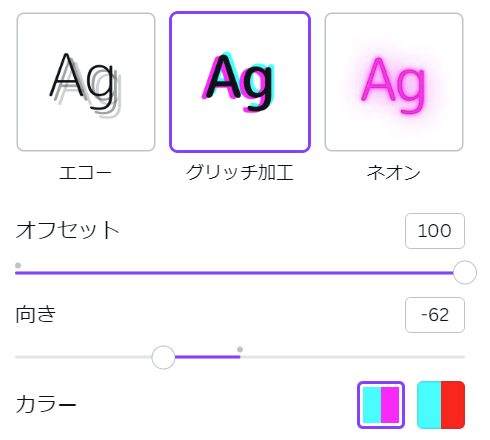Click the カラー label
This screenshot has height=440, width=490.
click(x=46, y=404)
